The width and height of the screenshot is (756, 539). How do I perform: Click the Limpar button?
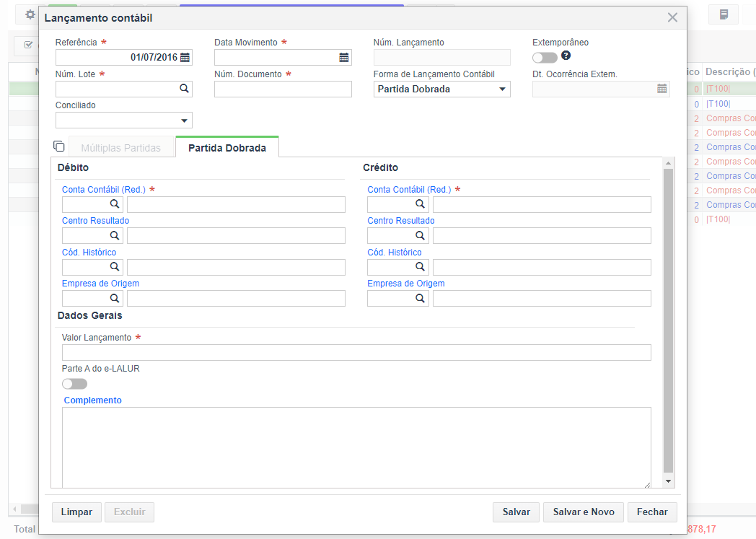coord(76,512)
